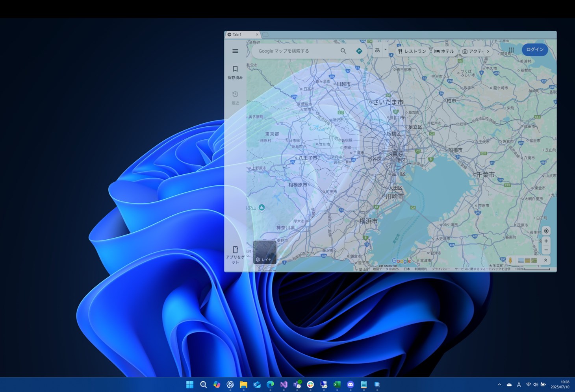Click the taskbar clock showing 10:28

point(560,385)
